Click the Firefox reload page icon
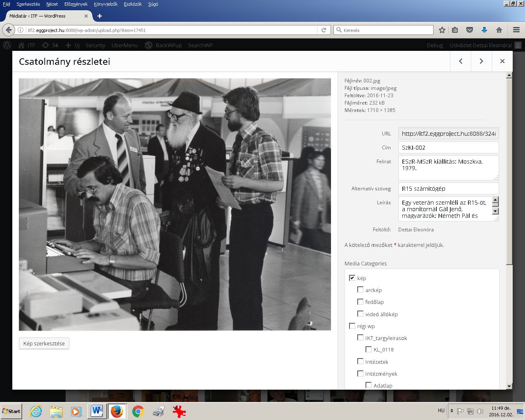Image resolution: width=525 pixels, height=420 pixels. point(324,30)
